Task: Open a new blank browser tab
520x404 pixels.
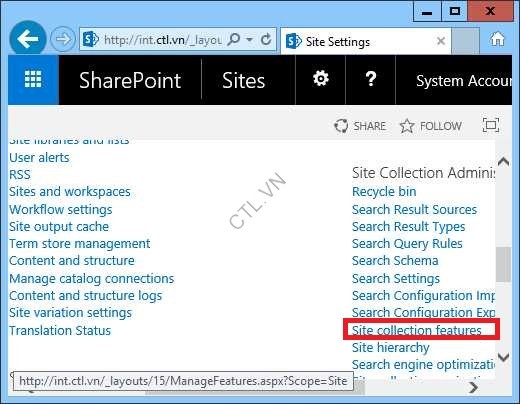Action: [465, 41]
